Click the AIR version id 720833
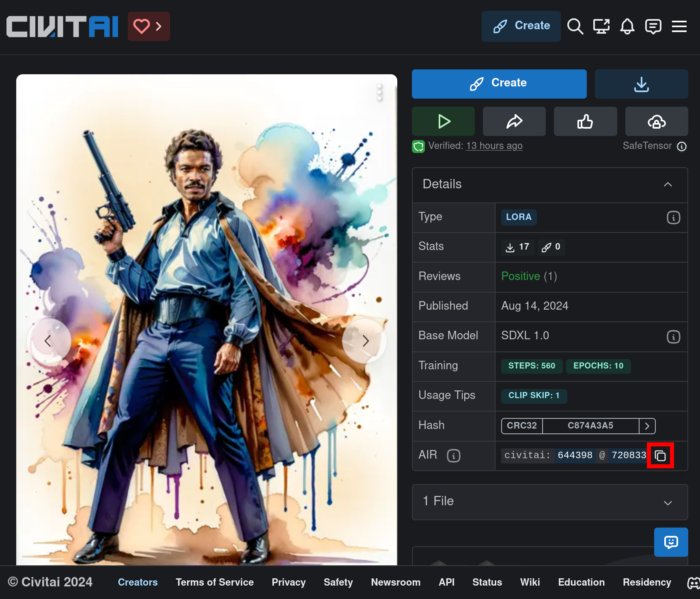Screen dimensions: 700x599 (x=629, y=455)
